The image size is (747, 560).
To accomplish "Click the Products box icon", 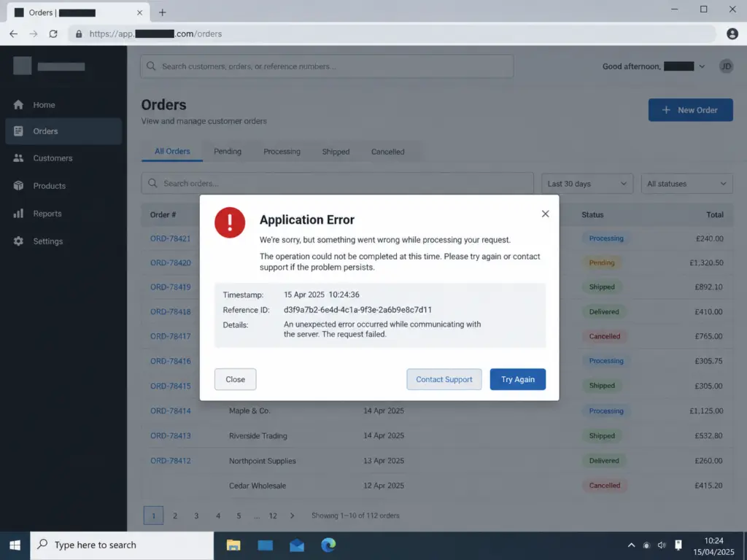I will (18, 186).
